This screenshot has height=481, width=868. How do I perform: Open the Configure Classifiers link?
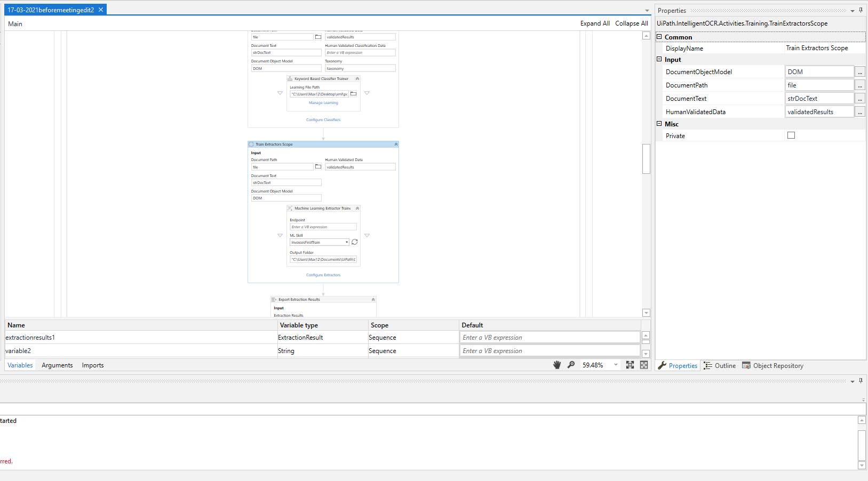point(323,120)
